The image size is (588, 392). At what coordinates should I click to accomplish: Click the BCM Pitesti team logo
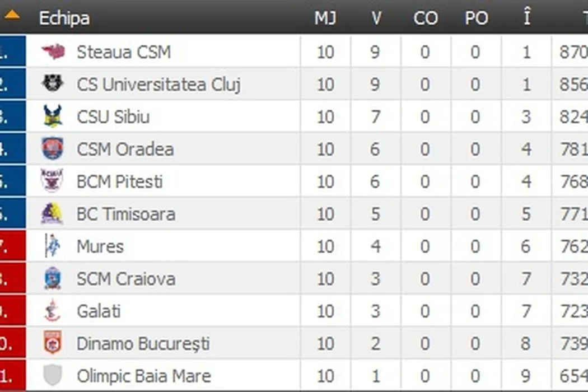(52, 181)
